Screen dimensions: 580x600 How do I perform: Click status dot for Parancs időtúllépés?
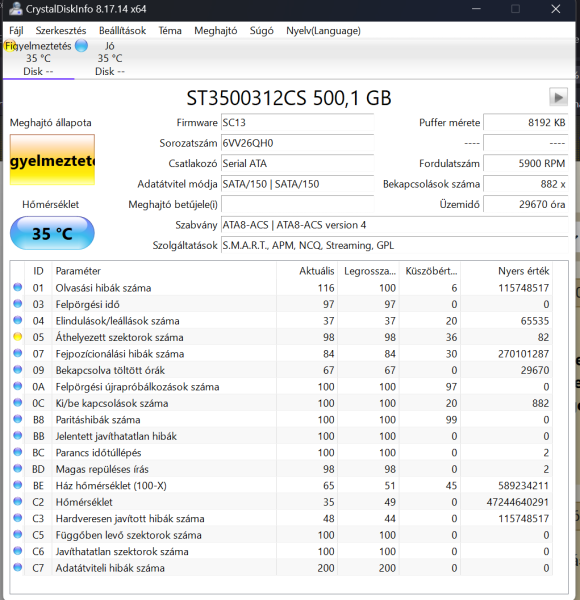(17, 452)
